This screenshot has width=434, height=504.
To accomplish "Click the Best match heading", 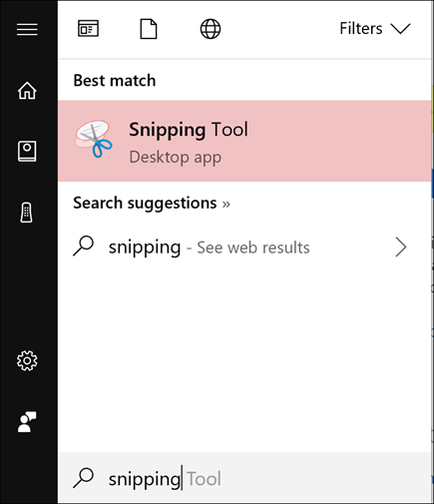I will point(115,81).
